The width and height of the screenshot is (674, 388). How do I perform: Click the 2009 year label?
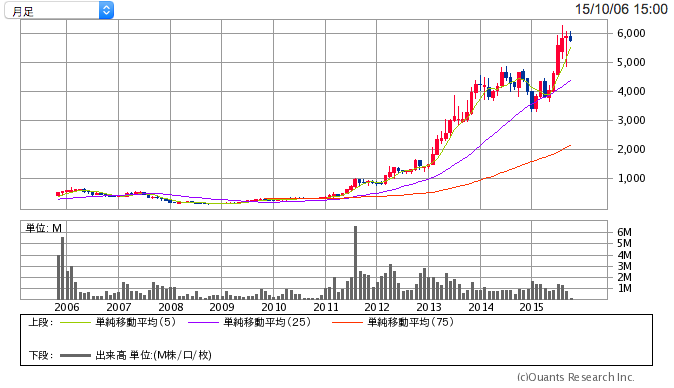coord(222,307)
